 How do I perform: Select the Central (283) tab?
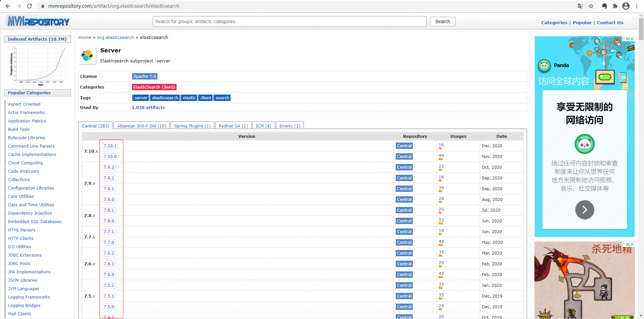[95, 126]
